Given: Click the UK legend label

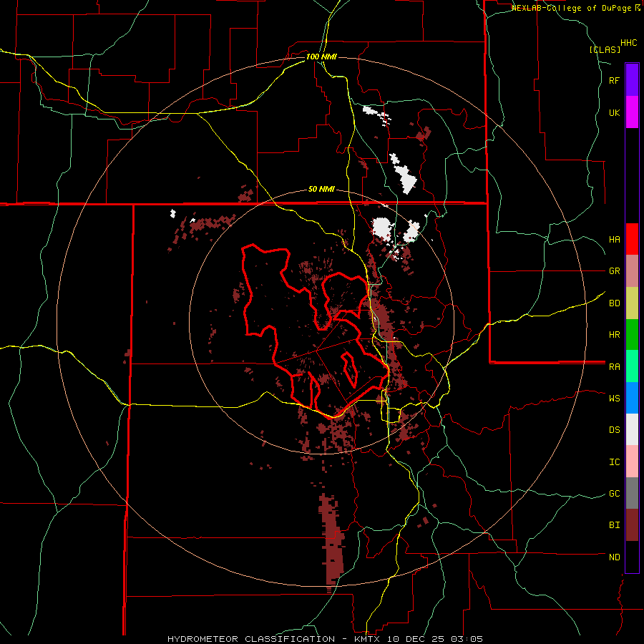Looking at the screenshot, I should [x=614, y=112].
